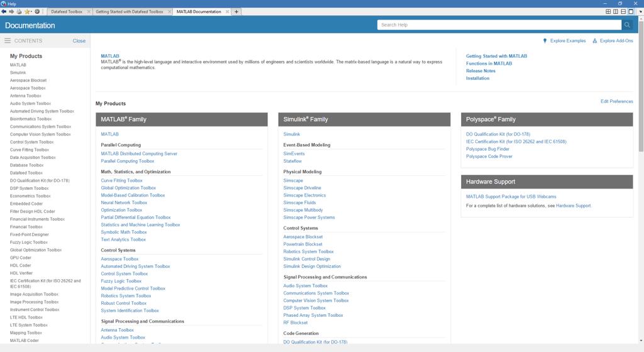Open Simulink Design Optimization link
The image size is (644, 352).
(x=312, y=267)
